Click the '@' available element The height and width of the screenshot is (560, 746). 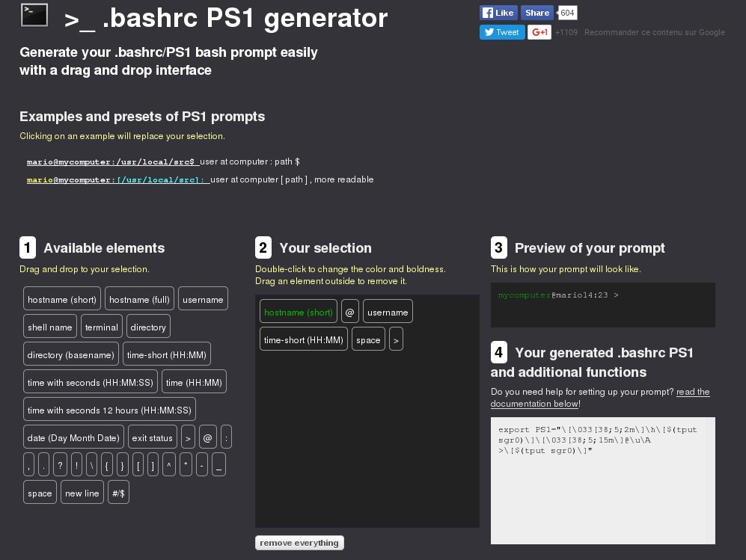tap(208, 438)
